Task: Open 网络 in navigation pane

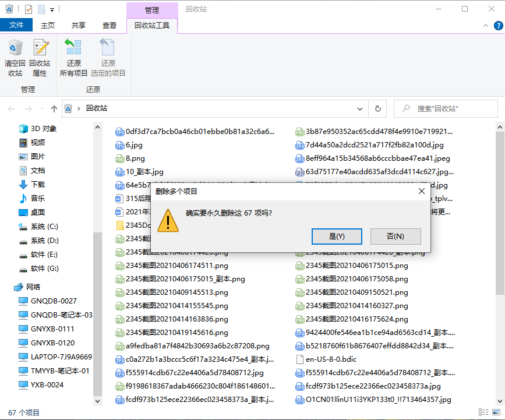Action: point(27,287)
